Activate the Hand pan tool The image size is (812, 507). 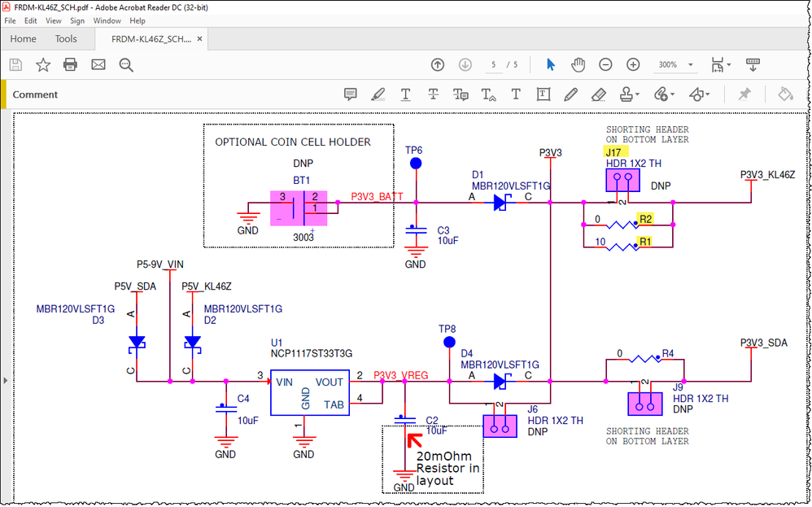coord(578,65)
